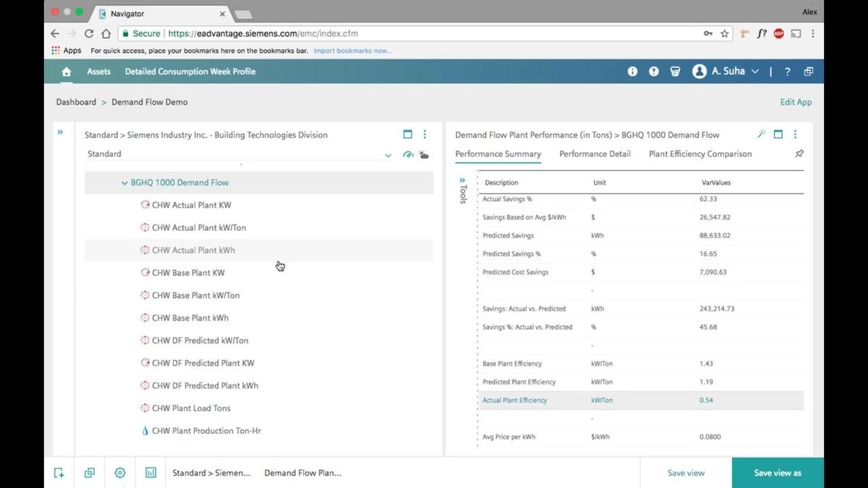
Task: Expand the Tools panel double chevron
Action: (x=463, y=180)
